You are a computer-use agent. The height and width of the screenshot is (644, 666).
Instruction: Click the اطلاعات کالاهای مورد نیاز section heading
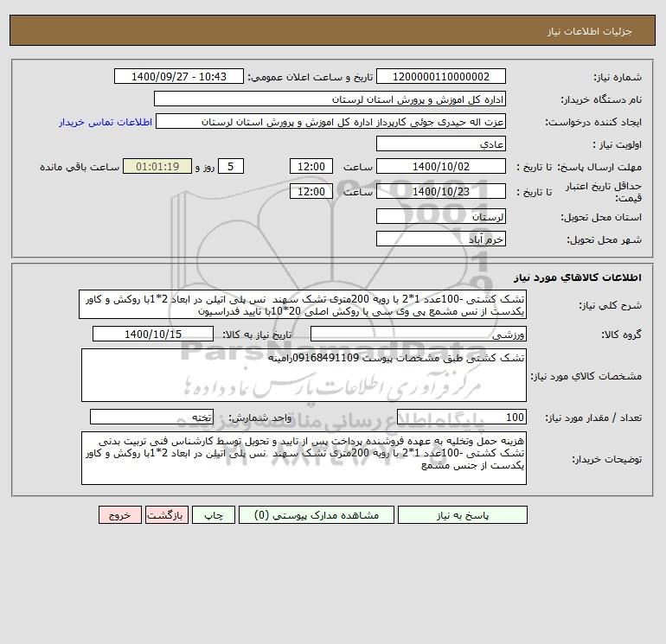tap(578, 277)
